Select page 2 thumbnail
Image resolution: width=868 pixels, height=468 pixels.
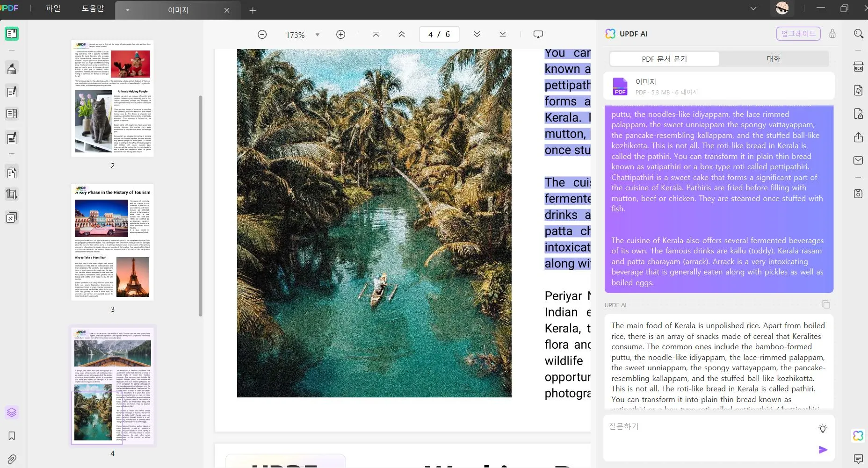click(x=112, y=98)
